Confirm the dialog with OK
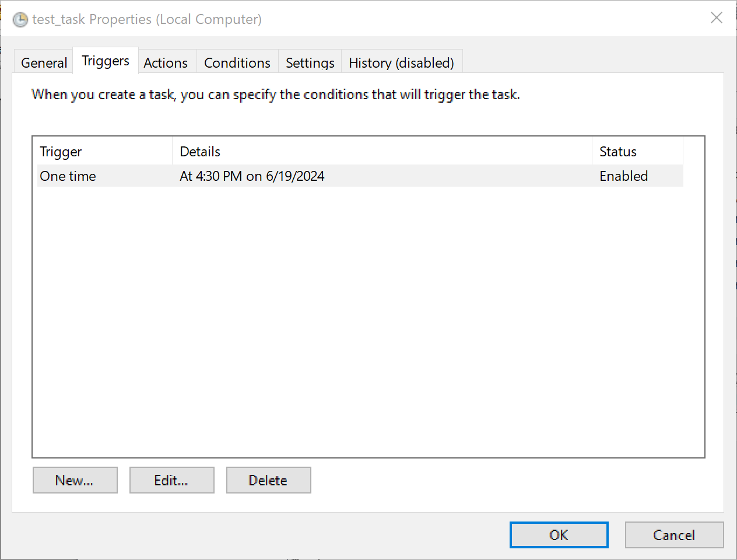This screenshot has width=737, height=560. click(559, 535)
